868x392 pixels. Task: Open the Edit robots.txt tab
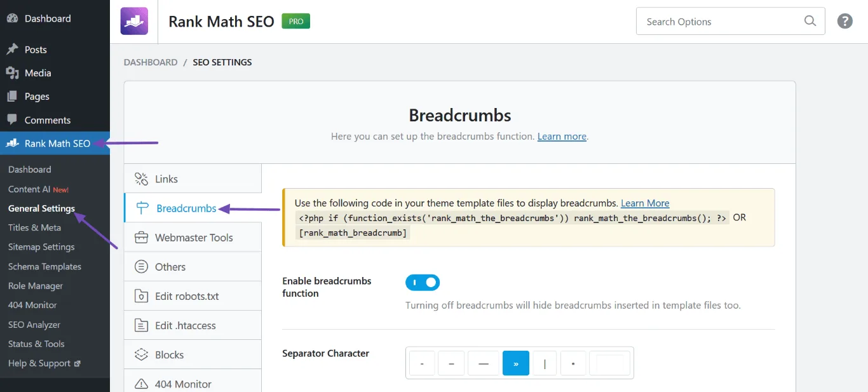click(x=193, y=295)
